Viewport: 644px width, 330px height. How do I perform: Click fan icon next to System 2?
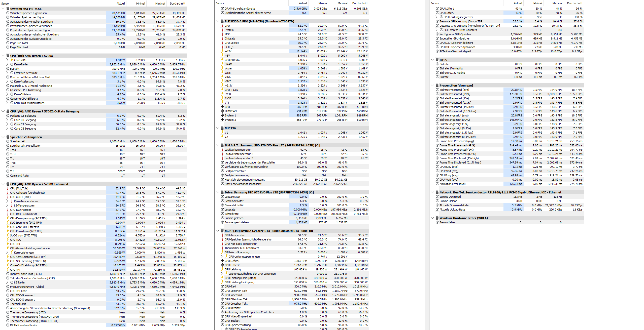pyautogui.click(x=222, y=120)
